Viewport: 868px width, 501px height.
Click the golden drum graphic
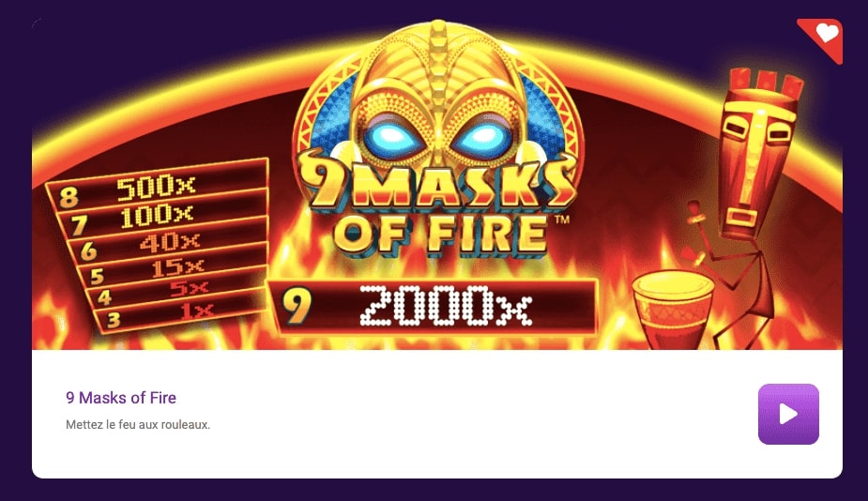pyautogui.click(x=673, y=310)
